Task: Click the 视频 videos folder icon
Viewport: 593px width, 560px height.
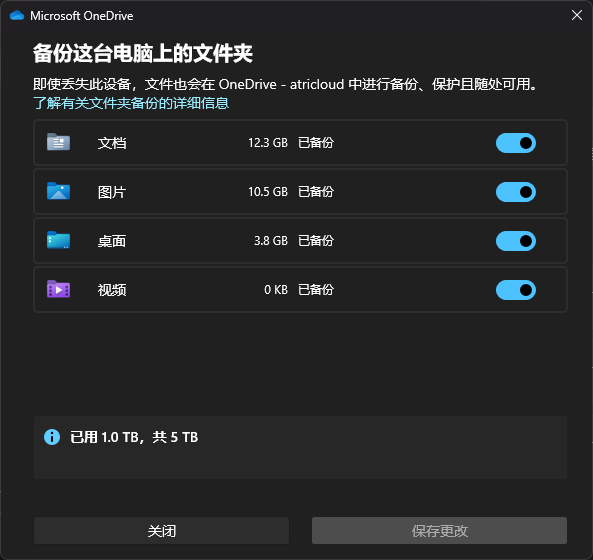Action: click(x=58, y=289)
